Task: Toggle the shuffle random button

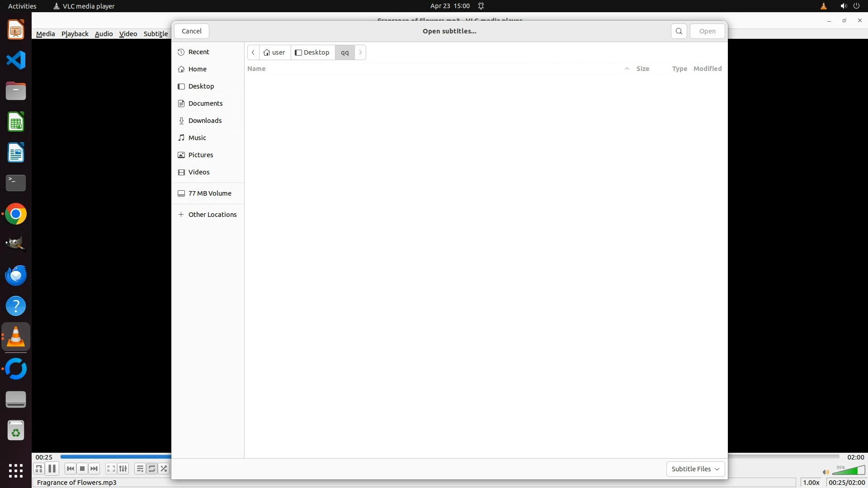Action: pos(164,469)
